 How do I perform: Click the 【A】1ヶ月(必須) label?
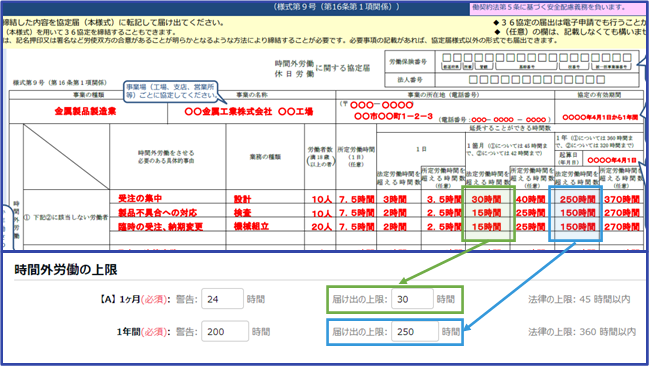pos(135,299)
